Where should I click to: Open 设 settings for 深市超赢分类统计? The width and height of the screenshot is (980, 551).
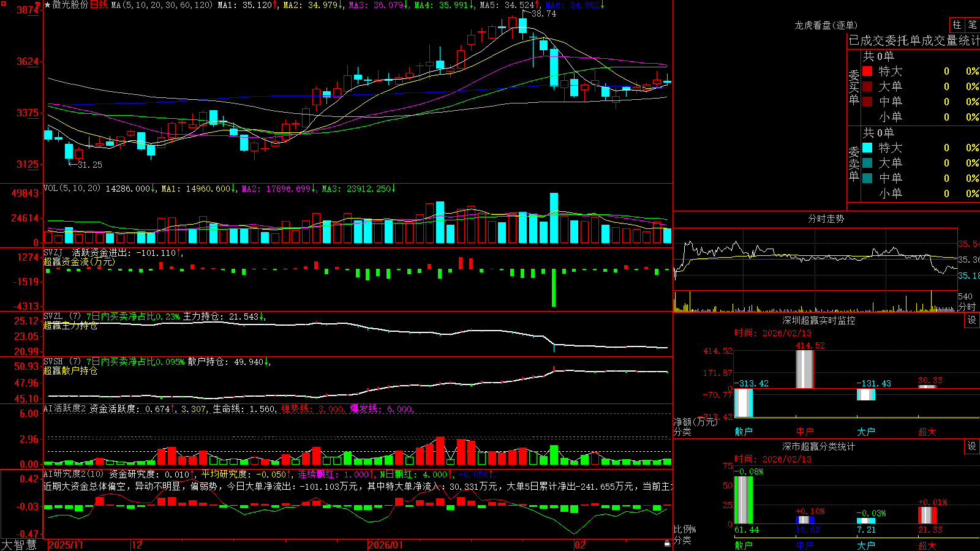click(972, 446)
